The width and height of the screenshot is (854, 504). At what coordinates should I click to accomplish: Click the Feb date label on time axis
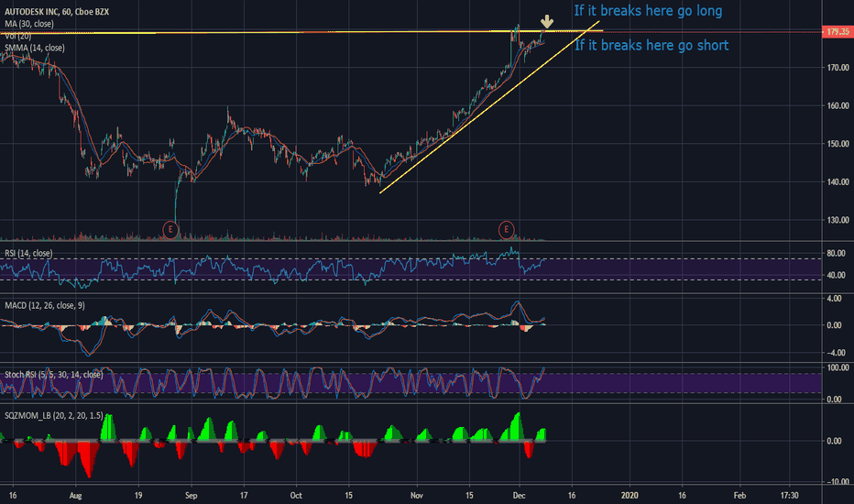click(x=739, y=495)
